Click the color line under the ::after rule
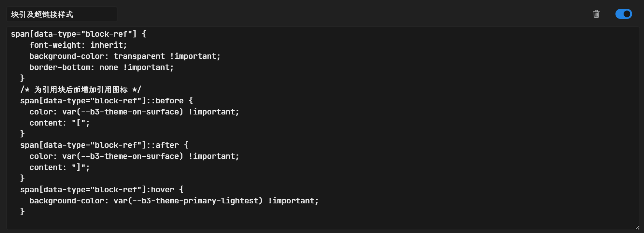 [x=134, y=156]
